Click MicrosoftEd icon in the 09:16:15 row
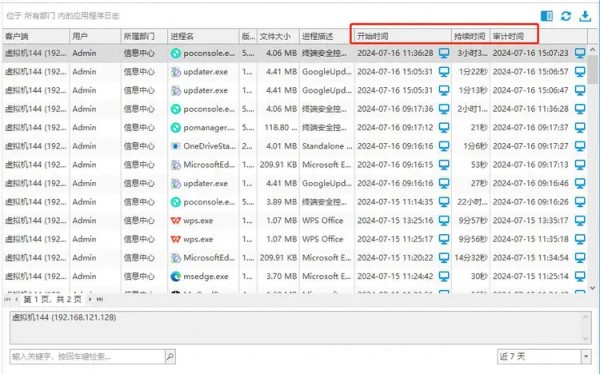This screenshot has height=374, width=600. pos(176,165)
